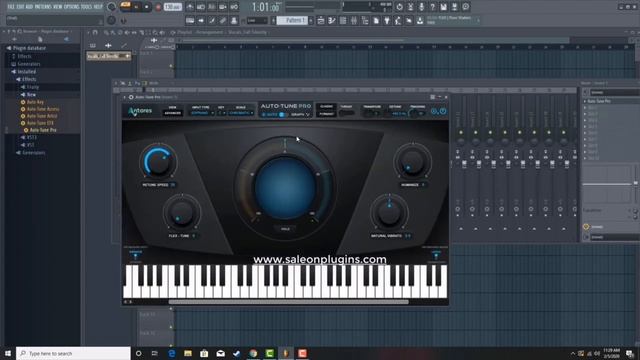This screenshot has width=640, height=360.
Task: Select Auto-Tune Access in browser
Action: (x=43, y=109)
